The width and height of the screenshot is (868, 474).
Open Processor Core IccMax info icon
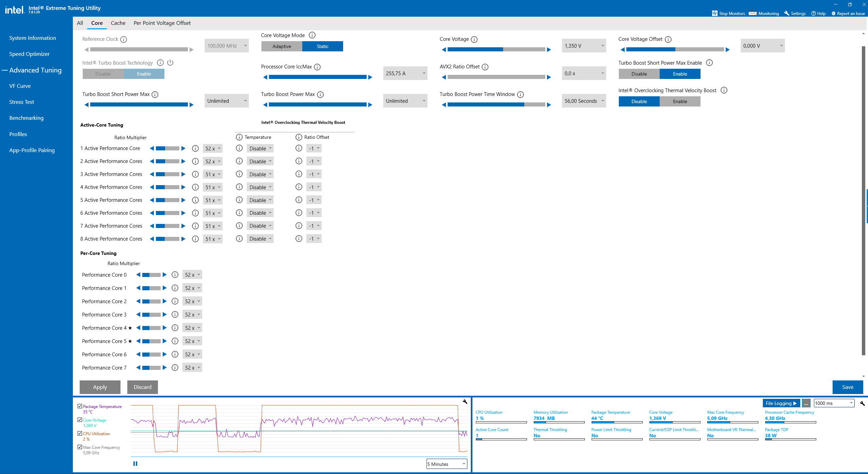[x=317, y=67]
